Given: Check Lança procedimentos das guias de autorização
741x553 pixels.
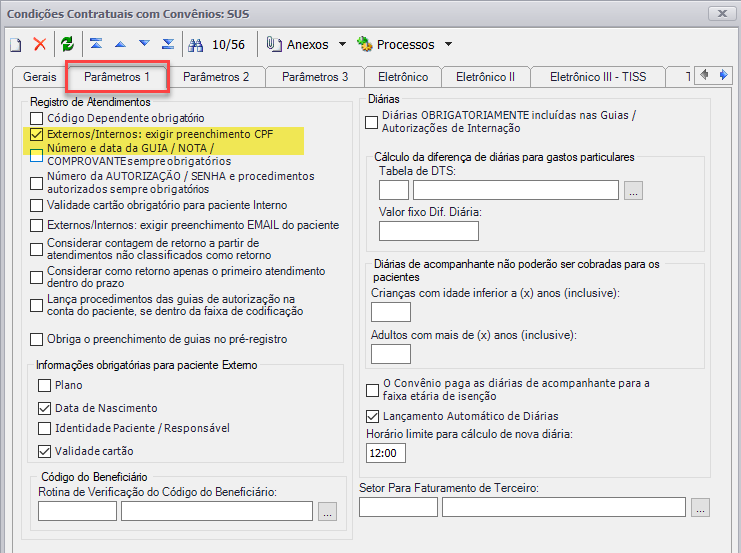Looking at the screenshot, I should coord(36,305).
